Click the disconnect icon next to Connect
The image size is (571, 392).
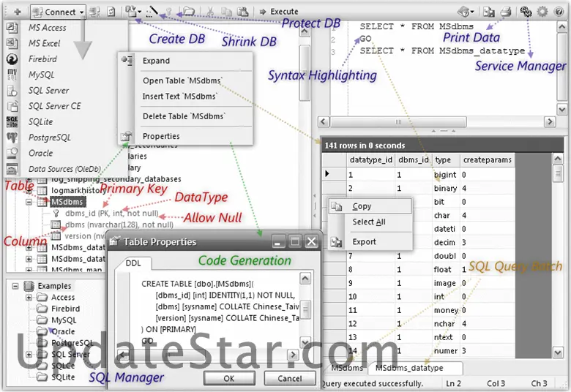(95, 12)
